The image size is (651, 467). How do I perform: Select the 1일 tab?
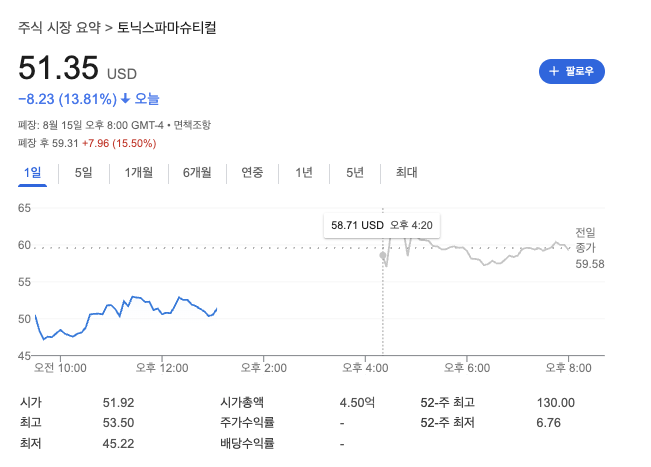[33, 173]
